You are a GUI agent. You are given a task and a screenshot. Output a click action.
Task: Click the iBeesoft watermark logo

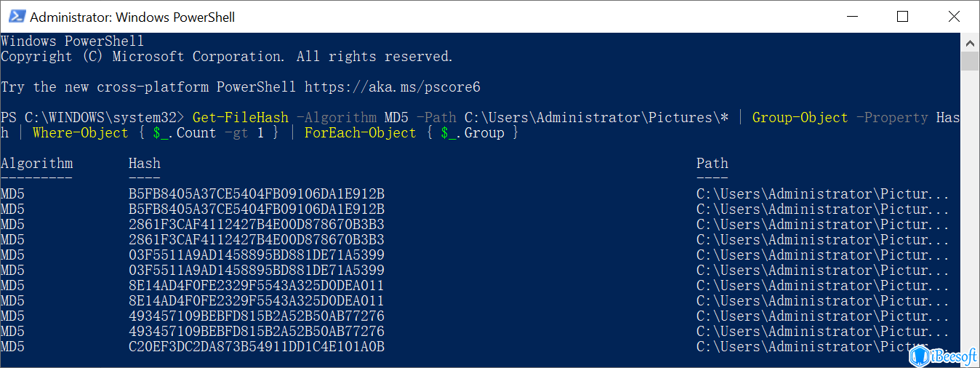(x=942, y=355)
